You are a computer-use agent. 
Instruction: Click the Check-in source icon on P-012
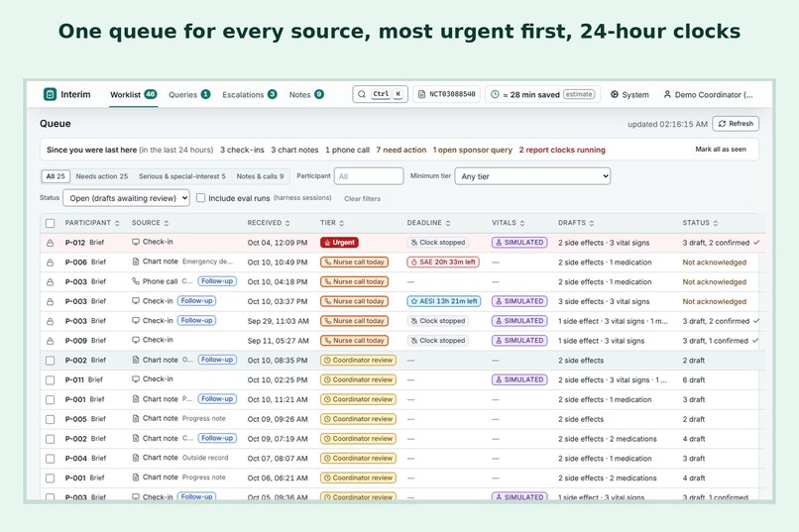136,242
